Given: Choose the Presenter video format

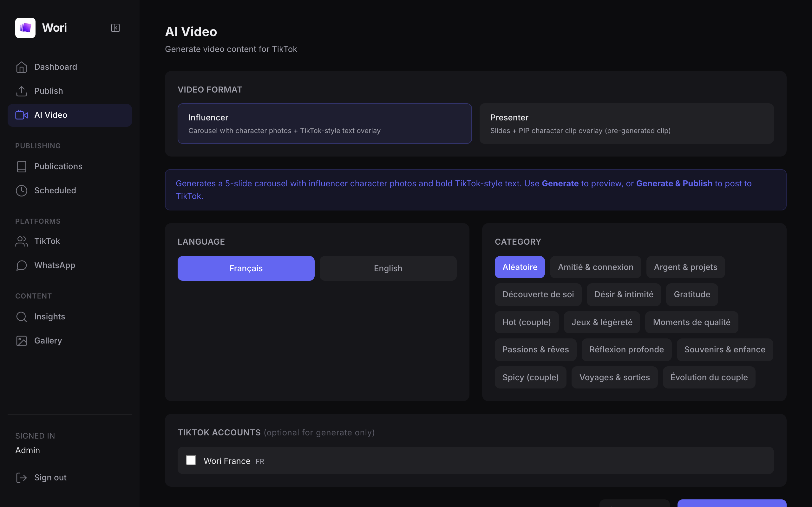Looking at the screenshot, I should (626, 123).
